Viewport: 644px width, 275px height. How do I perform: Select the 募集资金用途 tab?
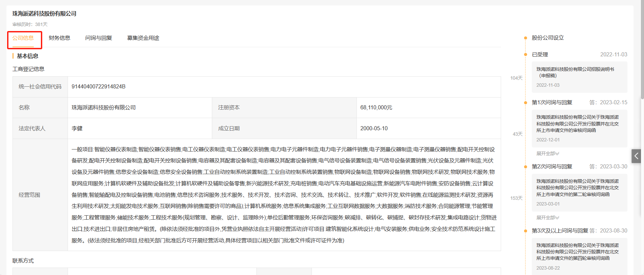[x=143, y=38]
